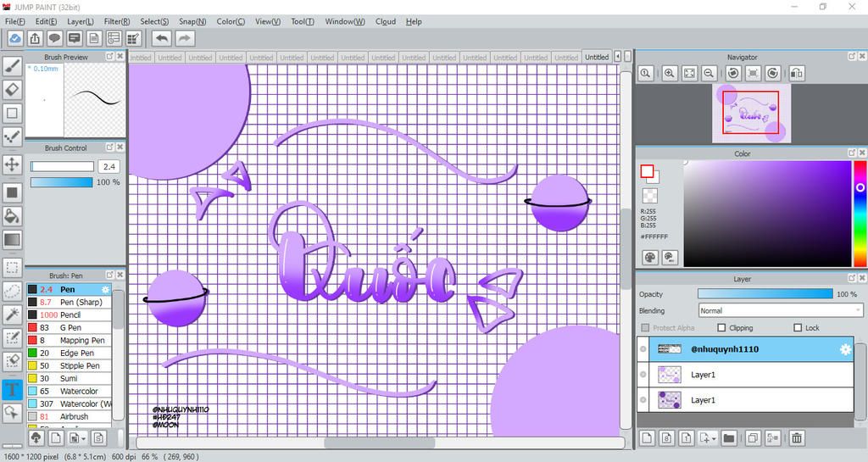Click the canvas vertical scrollbar

626,249
